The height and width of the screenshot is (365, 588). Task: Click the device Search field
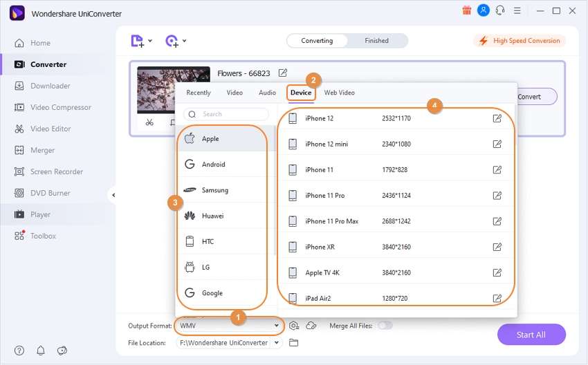point(226,114)
